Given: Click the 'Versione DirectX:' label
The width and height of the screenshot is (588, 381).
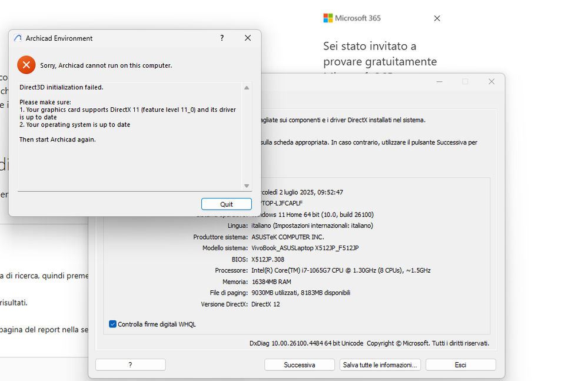Looking at the screenshot, I should pyautogui.click(x=224, y=304).
